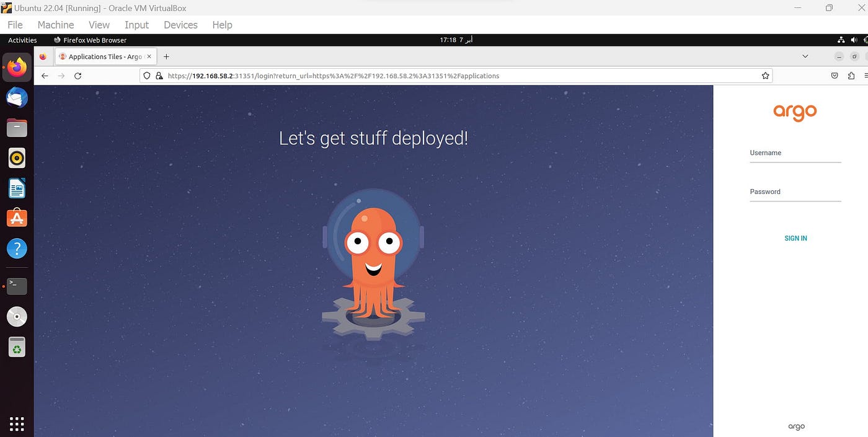Click the URL address bar

(456, 76)
